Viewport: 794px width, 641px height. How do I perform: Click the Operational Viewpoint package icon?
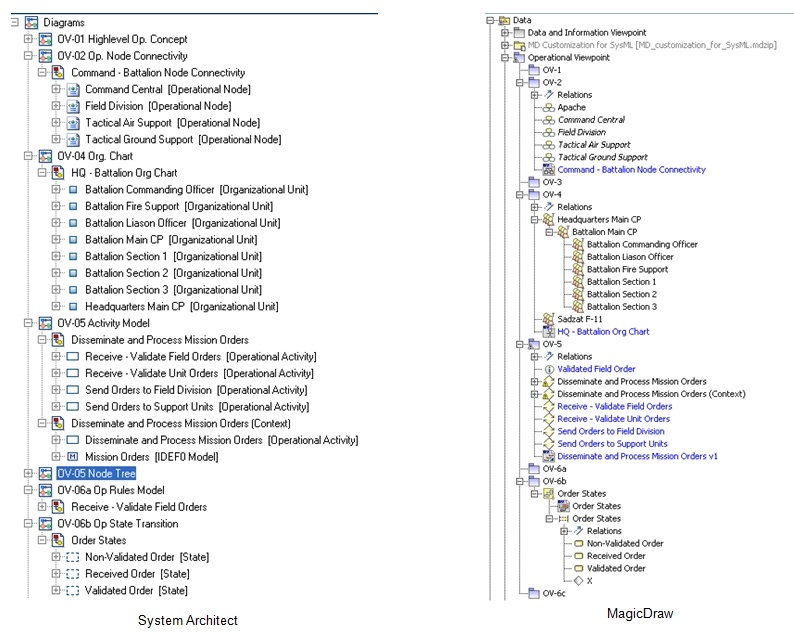519,57
